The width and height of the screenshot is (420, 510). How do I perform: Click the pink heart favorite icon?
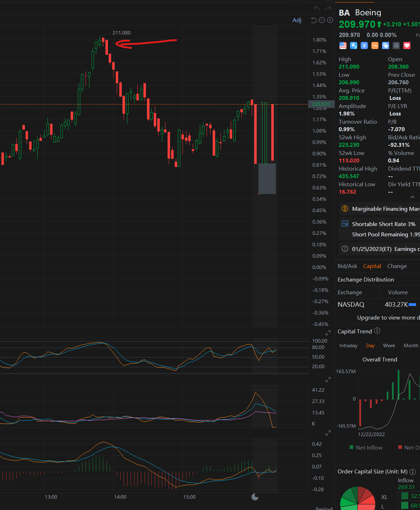coord(407,45)
